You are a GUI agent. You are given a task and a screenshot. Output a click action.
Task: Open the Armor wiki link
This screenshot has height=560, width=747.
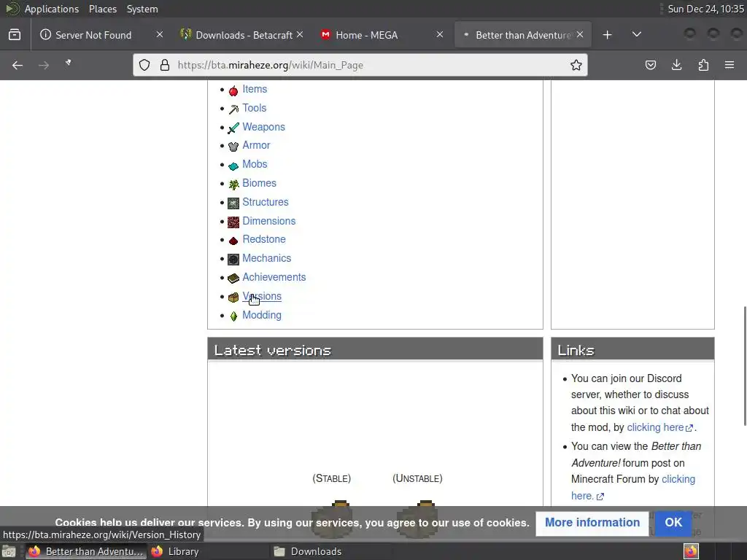pos(256,145)
